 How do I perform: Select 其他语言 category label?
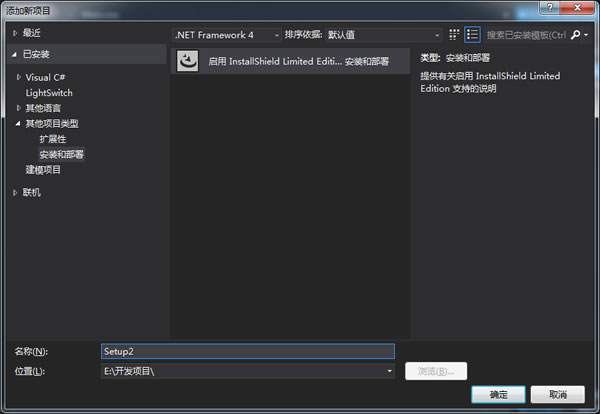pyautogui.click(x=43, y=108)
